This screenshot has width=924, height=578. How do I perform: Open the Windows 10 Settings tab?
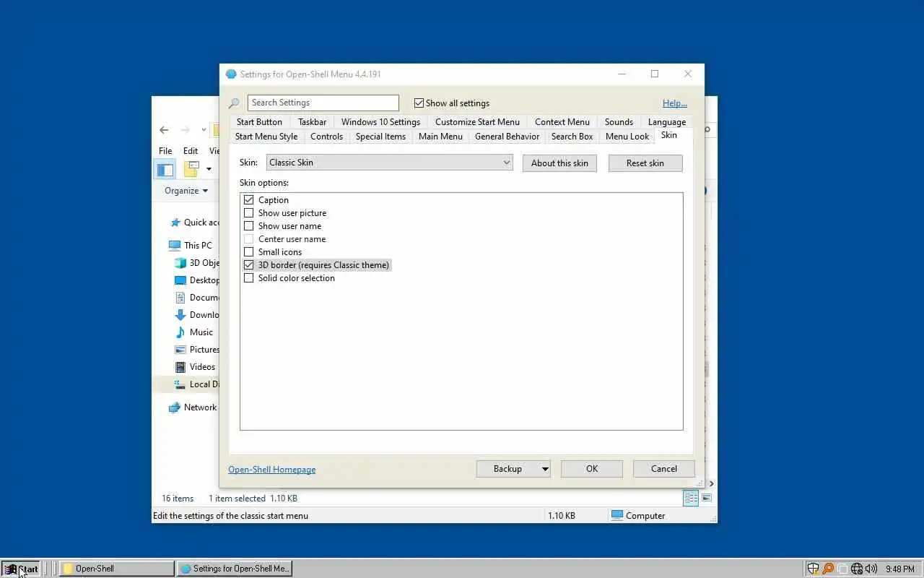pos(380,122)
